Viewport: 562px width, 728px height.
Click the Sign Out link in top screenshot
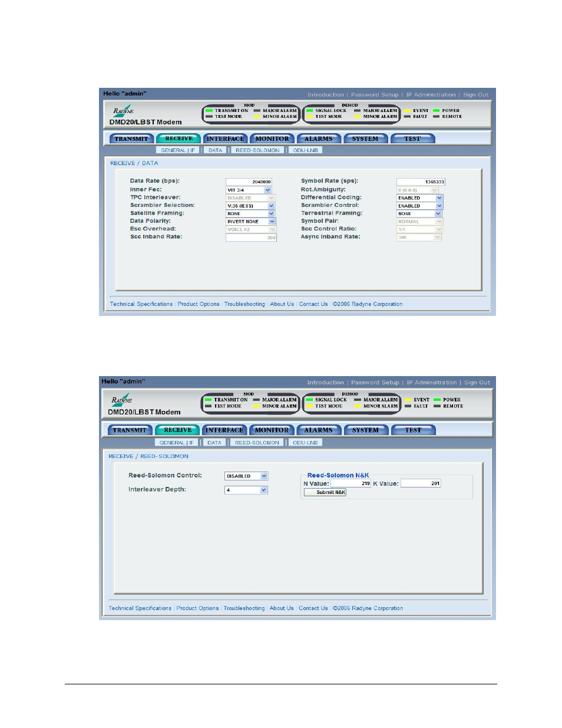coord(475,95)
